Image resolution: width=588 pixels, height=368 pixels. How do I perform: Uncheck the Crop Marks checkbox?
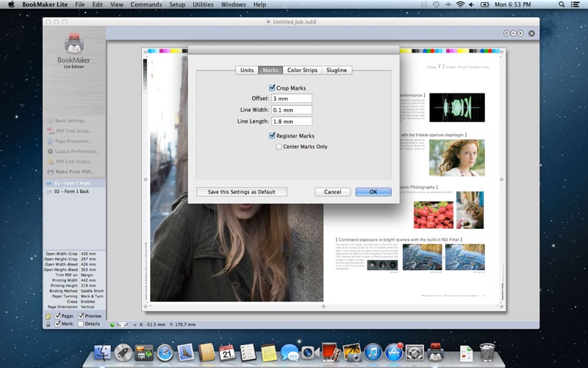(273, 88)
